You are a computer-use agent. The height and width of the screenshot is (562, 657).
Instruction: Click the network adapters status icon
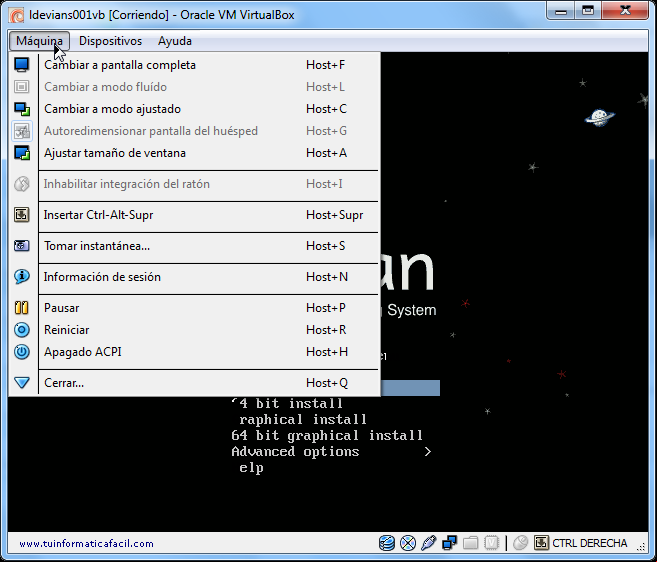pyautogui.click(x=449, y=543)
